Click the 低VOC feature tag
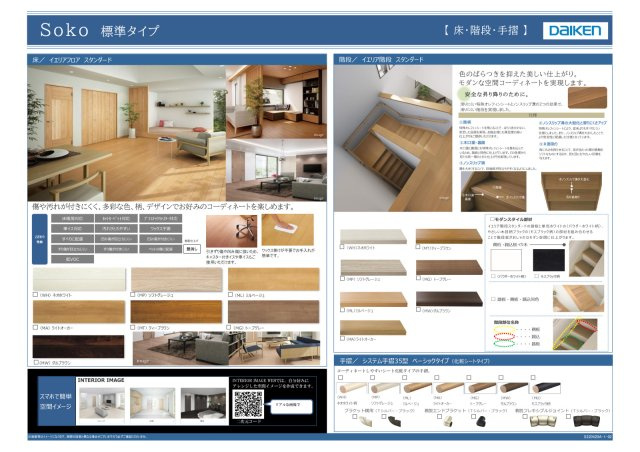The height and width of the screenshot is (452, 640). [x=72, y=259]
